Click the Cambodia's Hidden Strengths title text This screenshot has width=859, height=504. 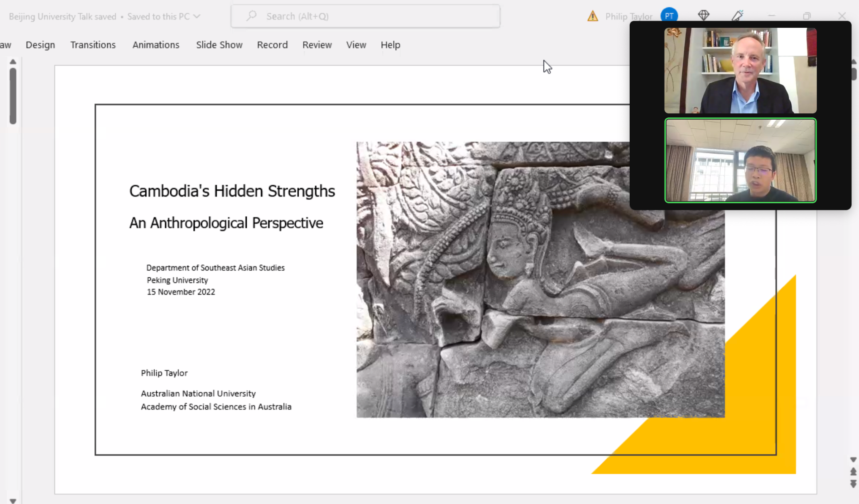[x=232, y=191]
